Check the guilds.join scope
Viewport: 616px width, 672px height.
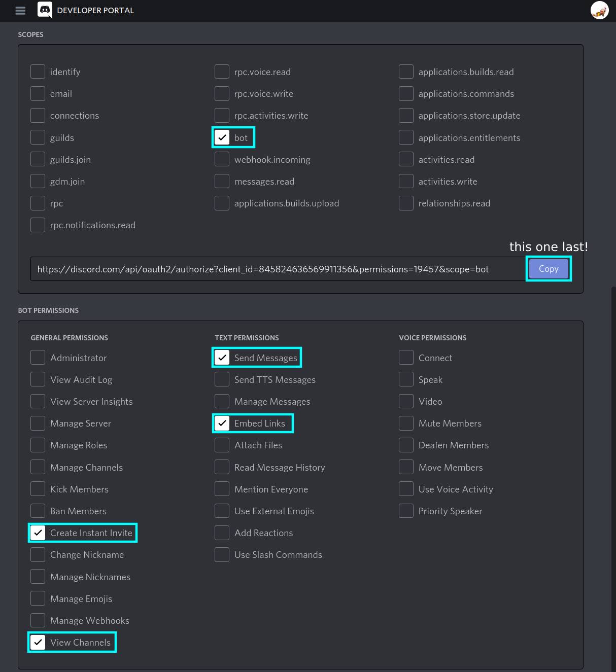tap(38, 159)
